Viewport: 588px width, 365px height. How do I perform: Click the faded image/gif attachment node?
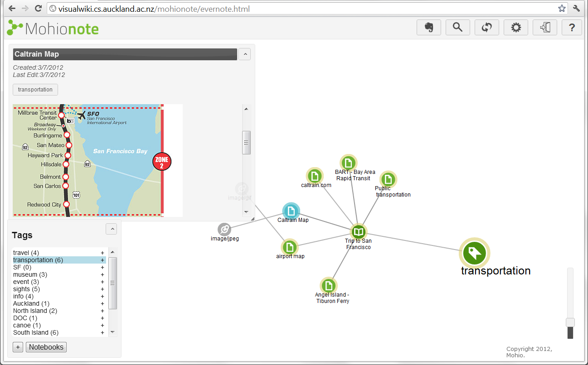tap(242, 188)
